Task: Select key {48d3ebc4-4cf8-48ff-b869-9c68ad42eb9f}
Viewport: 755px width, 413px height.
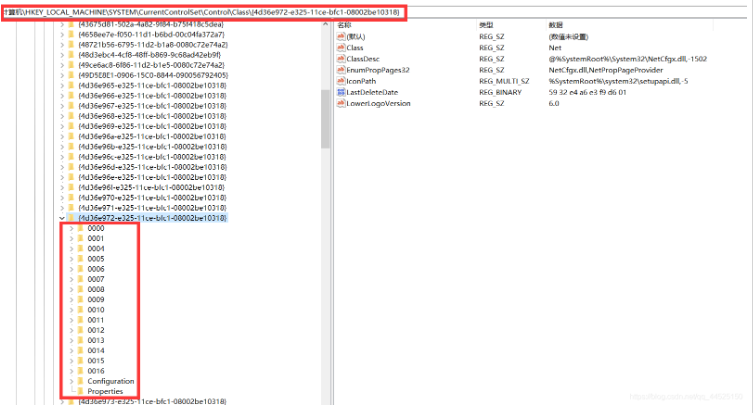Action: tap(149, 55)
